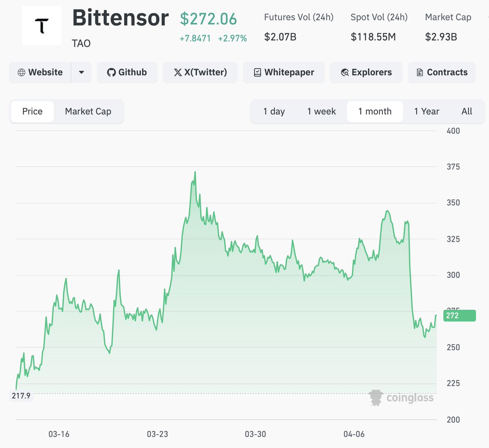489x448 pixels.
Task: Select the 1 month time range
Action: pos(375,111)
